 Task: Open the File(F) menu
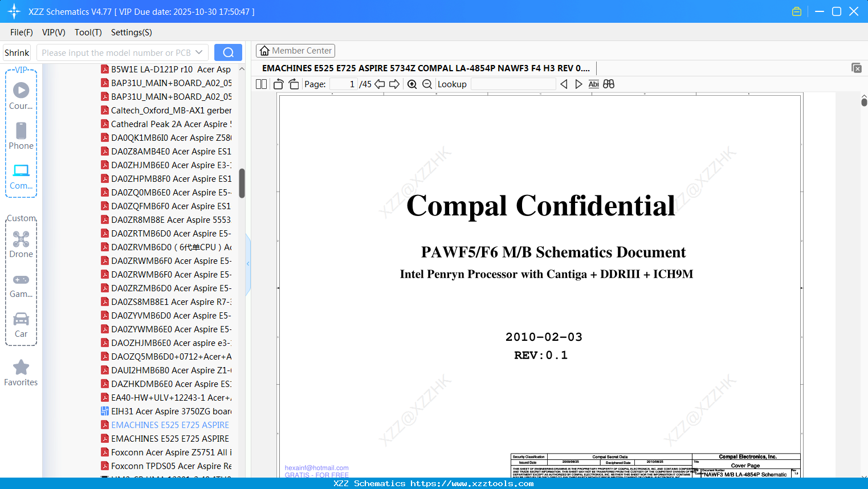coord(22,32)
